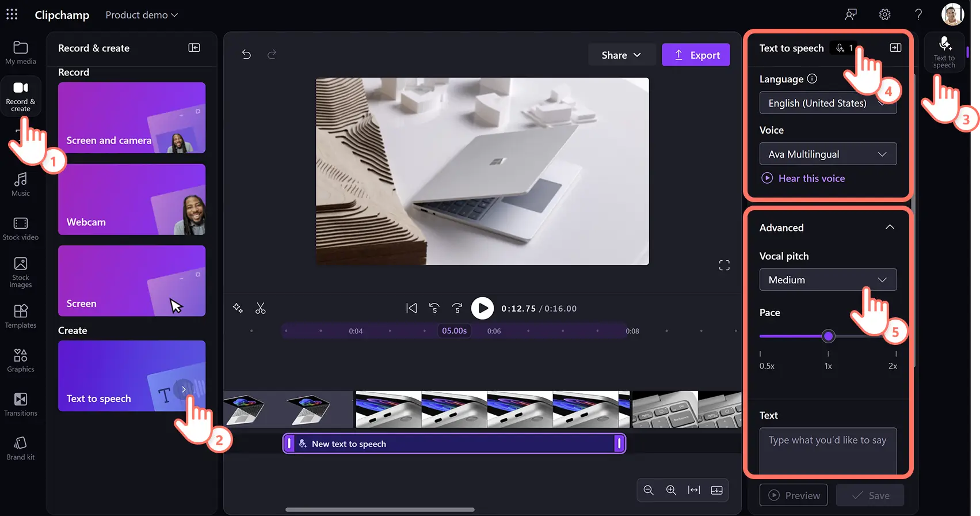Select the New text to speech clip
The image size is (980, 516).
coord(454,443)
